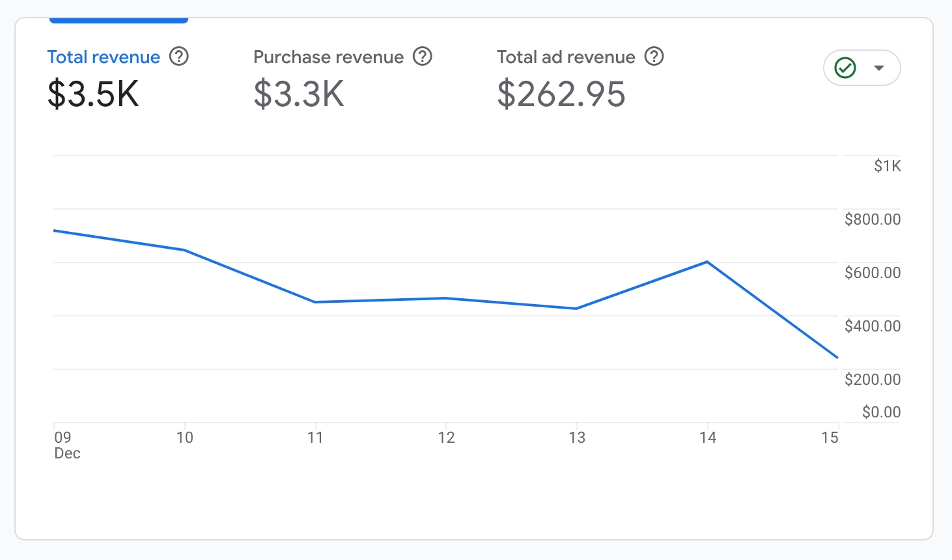Click the green checkmark data quality icon

coord(845,68)
